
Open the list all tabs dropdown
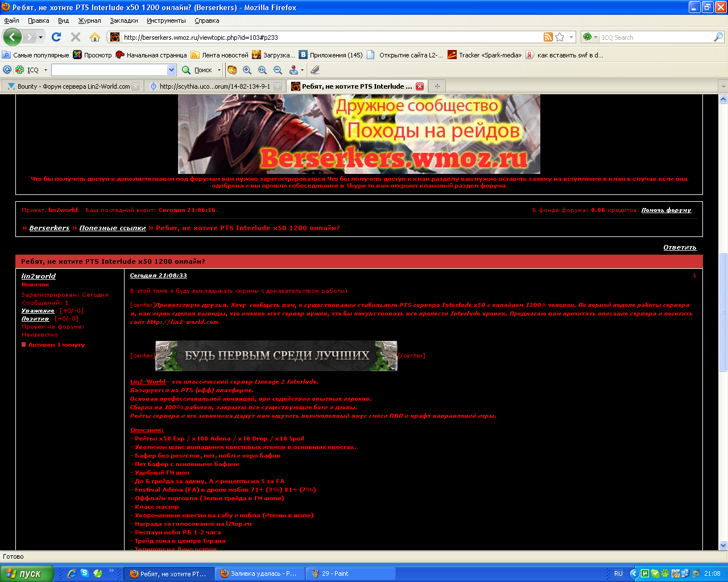coord(723,86)
